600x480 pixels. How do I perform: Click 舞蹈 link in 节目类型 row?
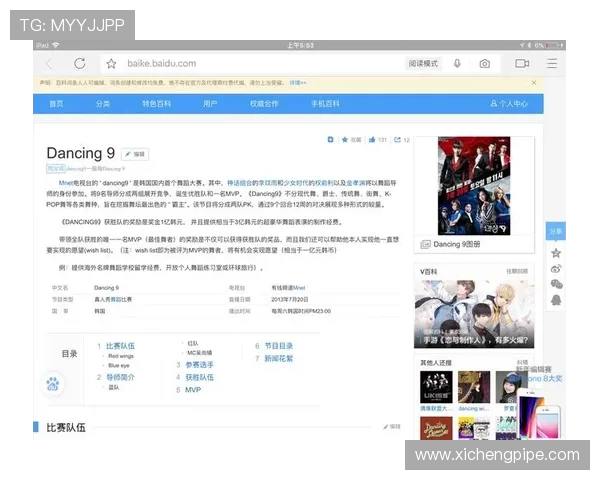click(x=114, y=299)
